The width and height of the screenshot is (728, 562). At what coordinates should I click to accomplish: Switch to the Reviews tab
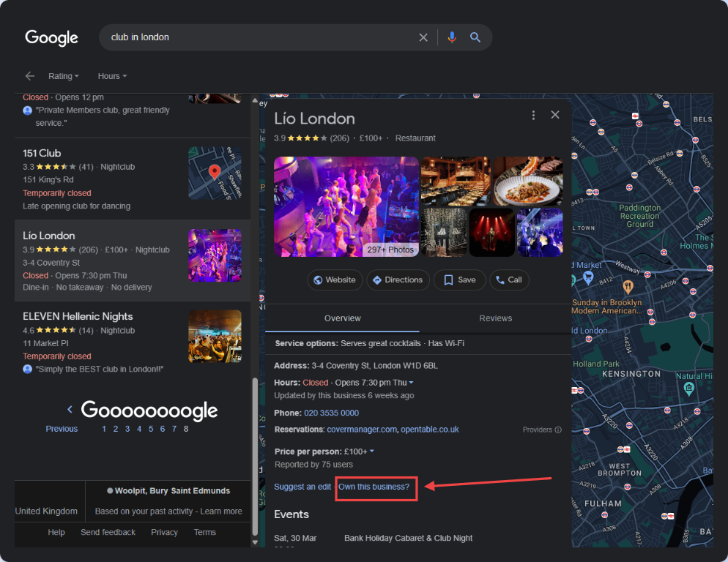click(x=495, y=318)
